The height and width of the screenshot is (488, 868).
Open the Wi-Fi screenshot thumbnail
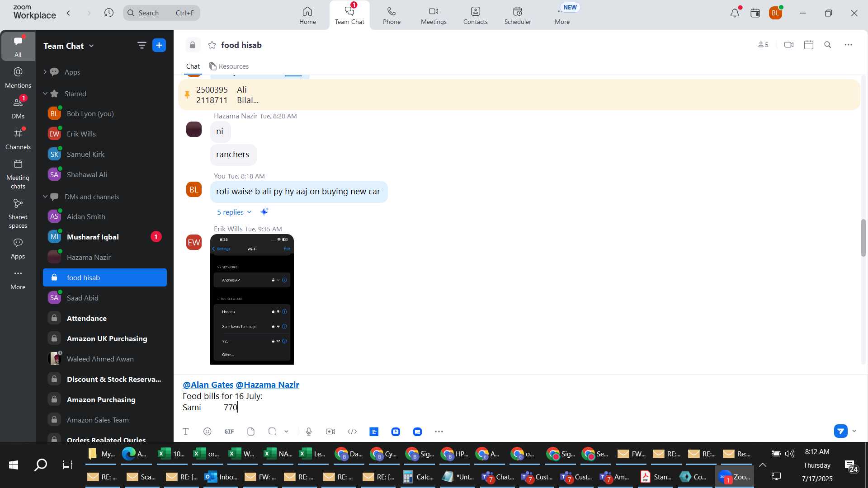(x=252, y=299)
